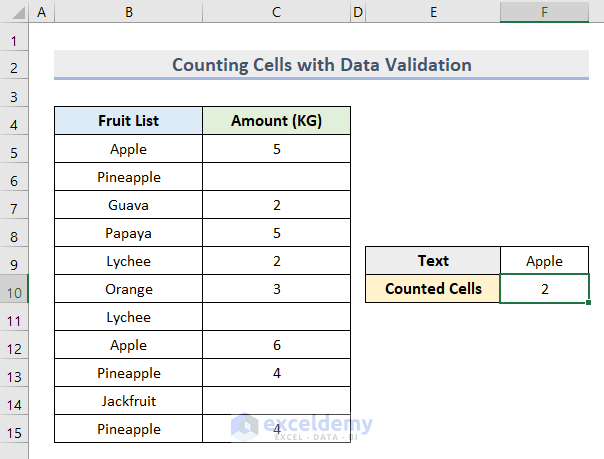Click the Select All corner triangle
Screen dimensions: 604x459
pyautogui.click(x=14, y=12)
